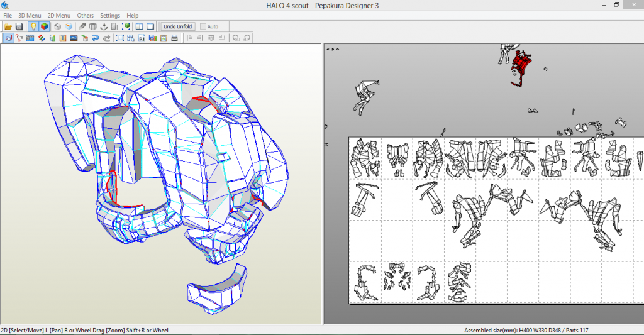Viewport: 644px width, 335px height.
Task: Click the anchor icon in toolbar
Action: click(x=104, y=26)
